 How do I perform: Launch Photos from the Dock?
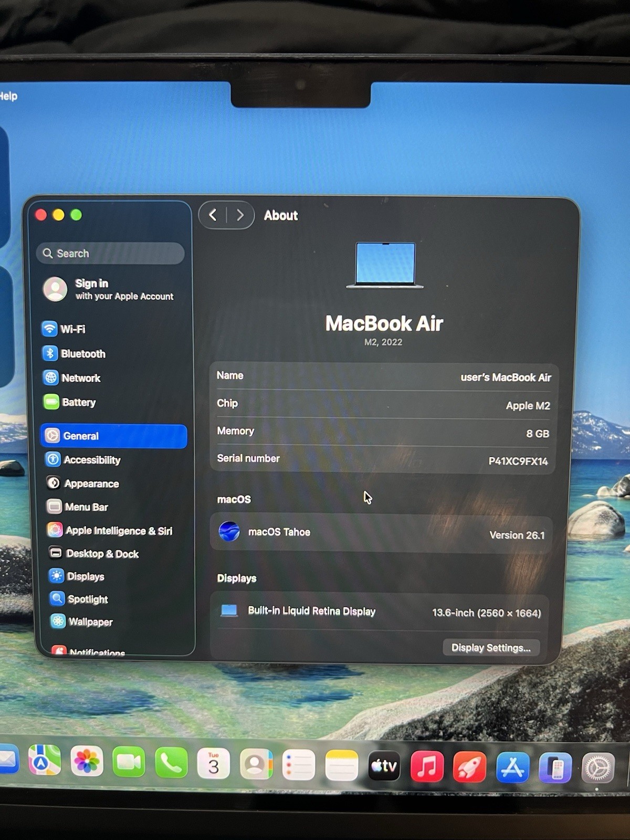87,761
